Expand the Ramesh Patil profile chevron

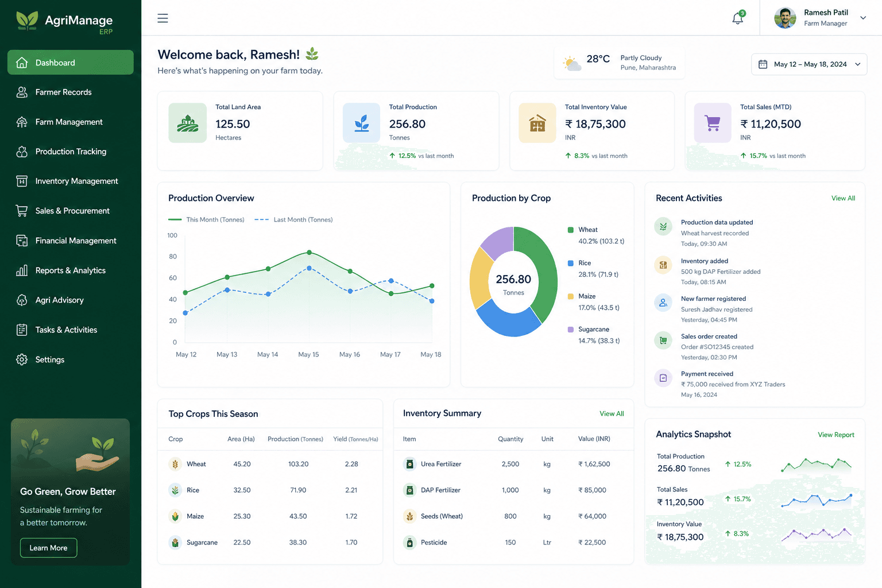(862, 18)
